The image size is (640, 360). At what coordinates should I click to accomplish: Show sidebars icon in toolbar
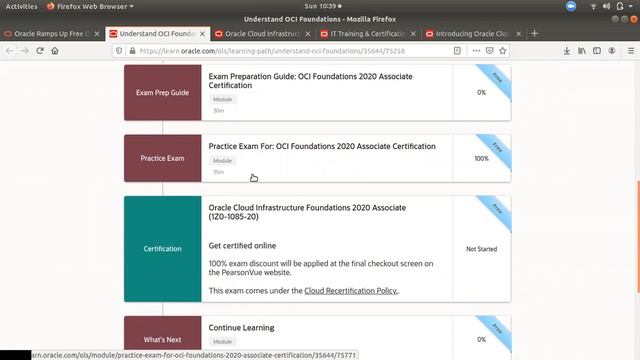click(x=597, y=51)
